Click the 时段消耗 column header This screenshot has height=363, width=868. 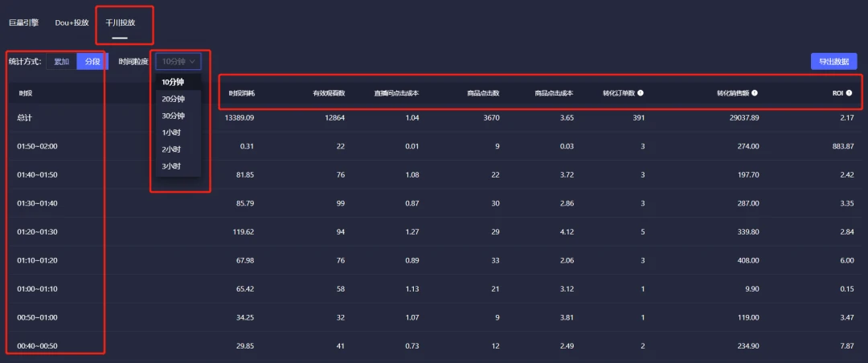pos(241,93)
